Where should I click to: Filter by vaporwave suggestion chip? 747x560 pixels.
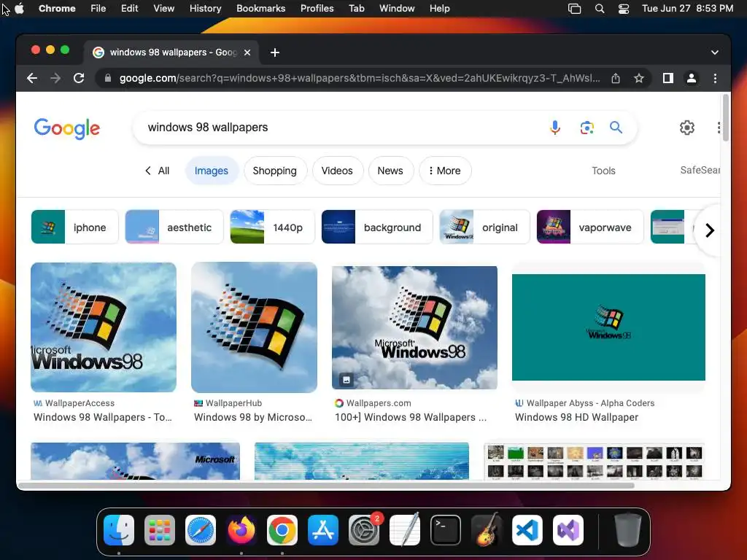coord(590,227)
